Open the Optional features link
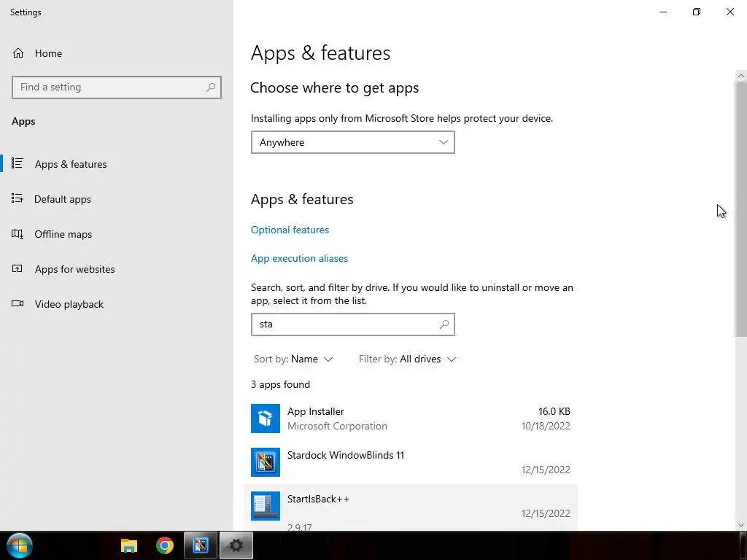 pos(290,230)
